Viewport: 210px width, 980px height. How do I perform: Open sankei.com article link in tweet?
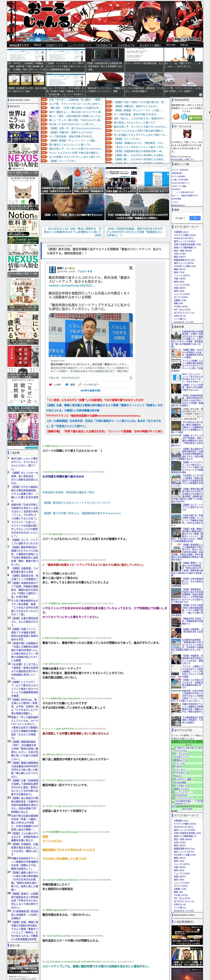72,285
